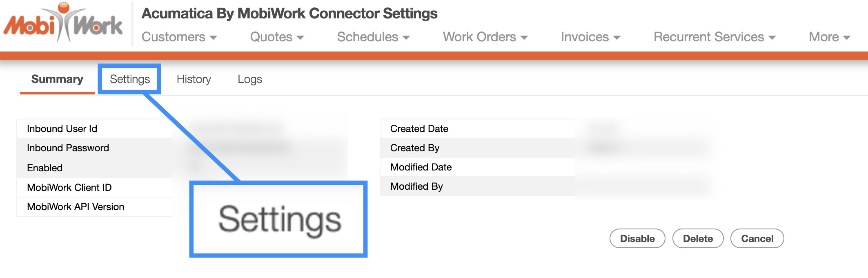This screenshot has width=868, height=278.
Task: Open the More navigation menu
Action: tap(829, 37)
